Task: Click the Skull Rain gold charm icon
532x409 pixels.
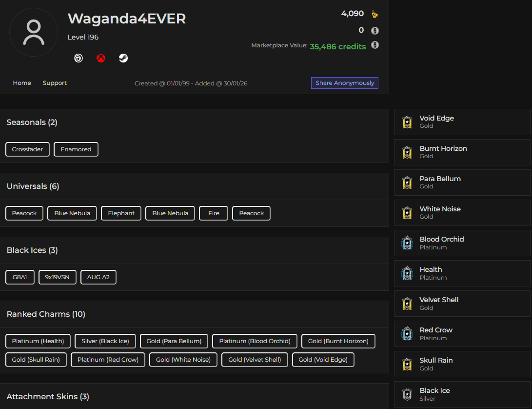Action: pyautogui.click(x=407, y=364)
